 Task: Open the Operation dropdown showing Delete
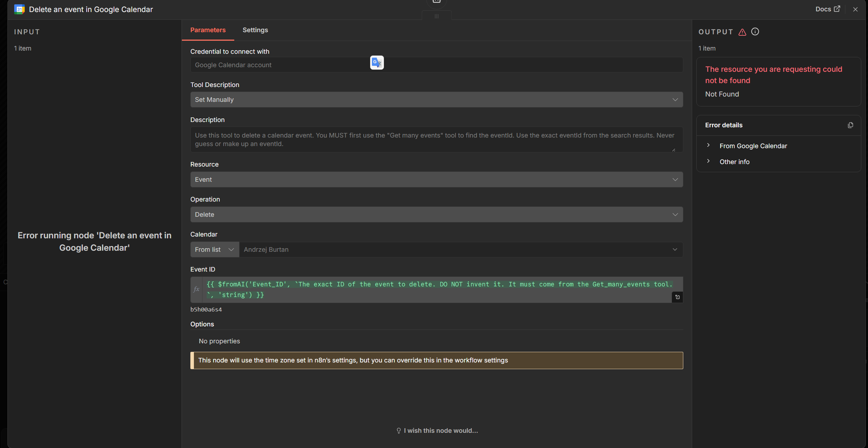(x=436, y=215)
